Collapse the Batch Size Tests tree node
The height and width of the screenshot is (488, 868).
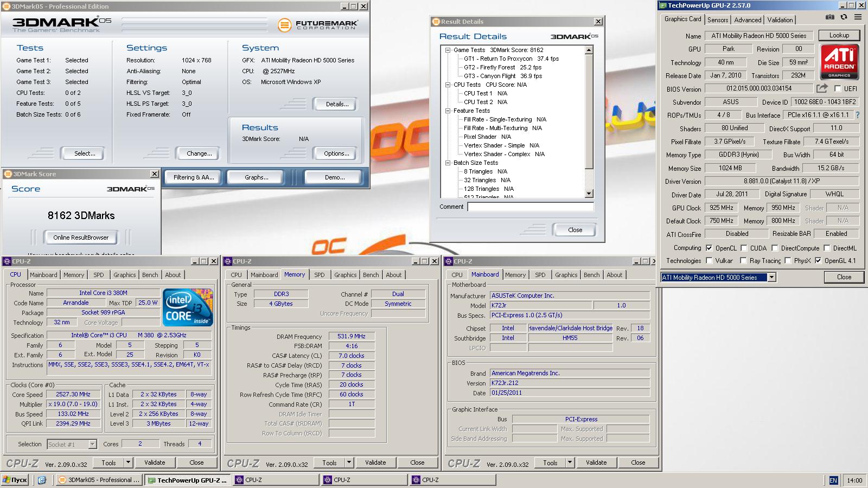coord(448,163)
